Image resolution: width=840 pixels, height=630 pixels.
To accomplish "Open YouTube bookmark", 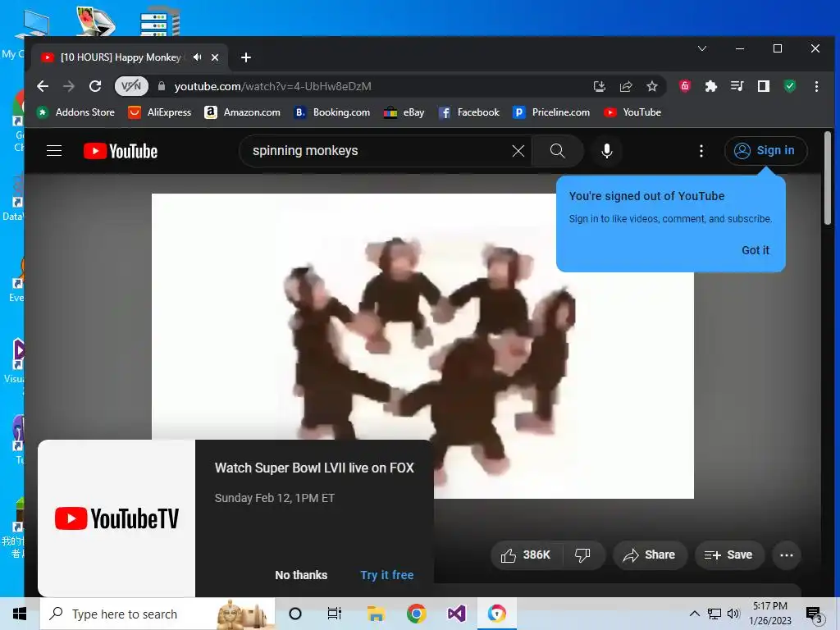I will pyautogui.click(x=632, y=112).
